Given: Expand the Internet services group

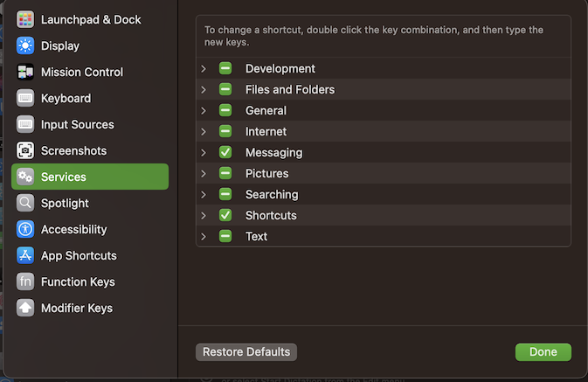Looking at the screenshot, I should pyautogui.click(x=204, y=131).
